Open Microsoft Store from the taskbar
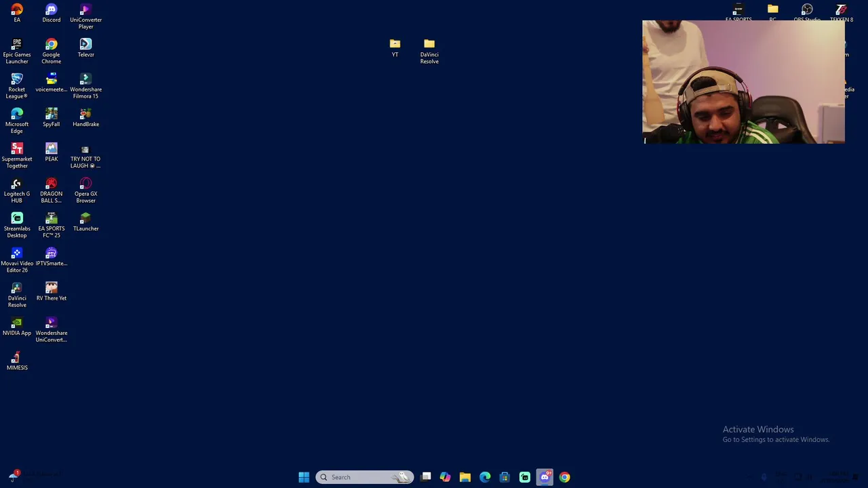This screenshot has height=488, width=868. 505,477
